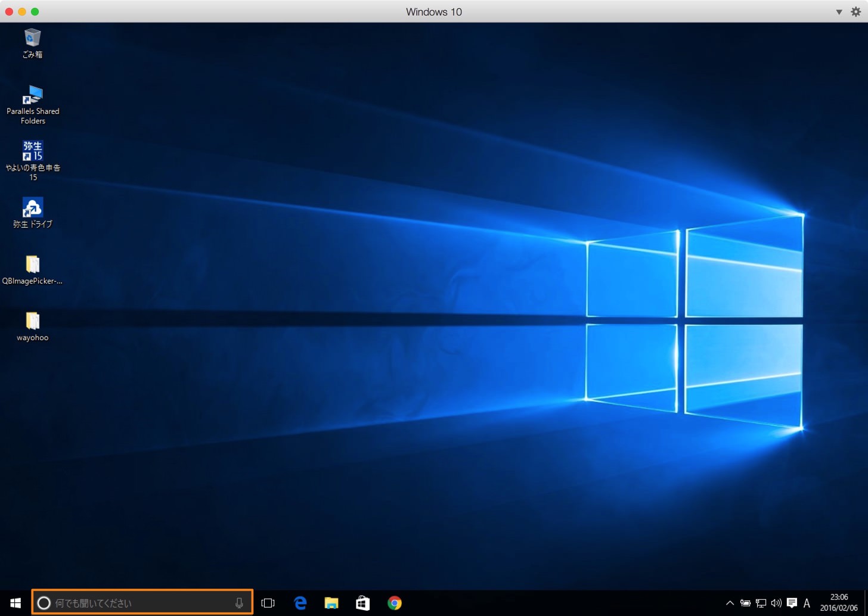Click the battery power tray icon

(x=745, y=603)
